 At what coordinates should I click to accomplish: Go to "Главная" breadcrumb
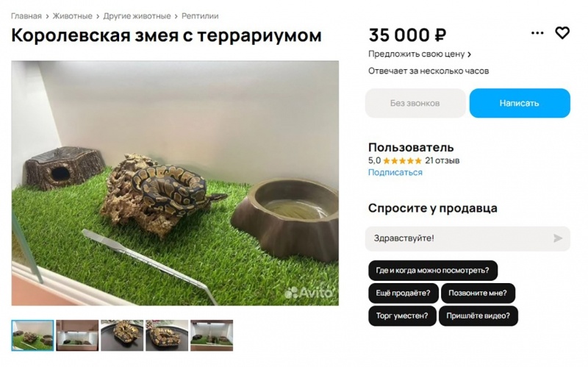click(26, 16)
